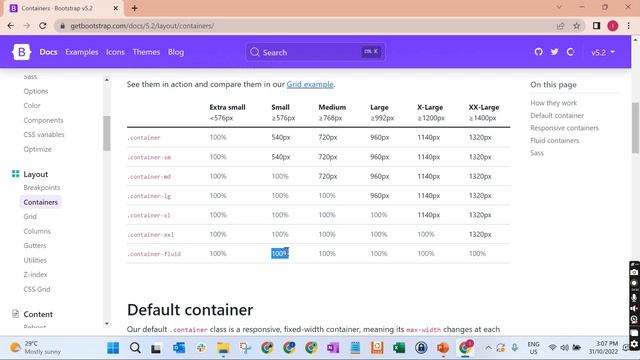Click the sidebar scrollbar up arrow

tap(107, 80)
